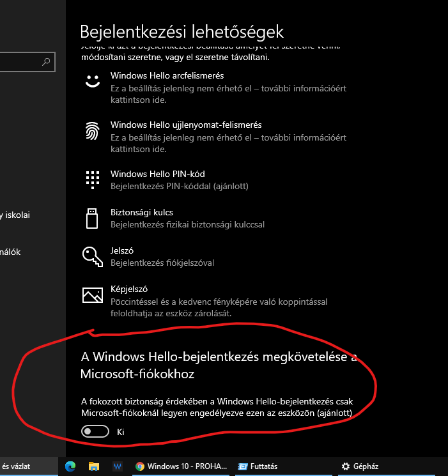This screenshot has height=476, width=448.
Task: Click 'módosítani szeretne, vagy el szeretne távolítani' text
Action: point(175,57)
